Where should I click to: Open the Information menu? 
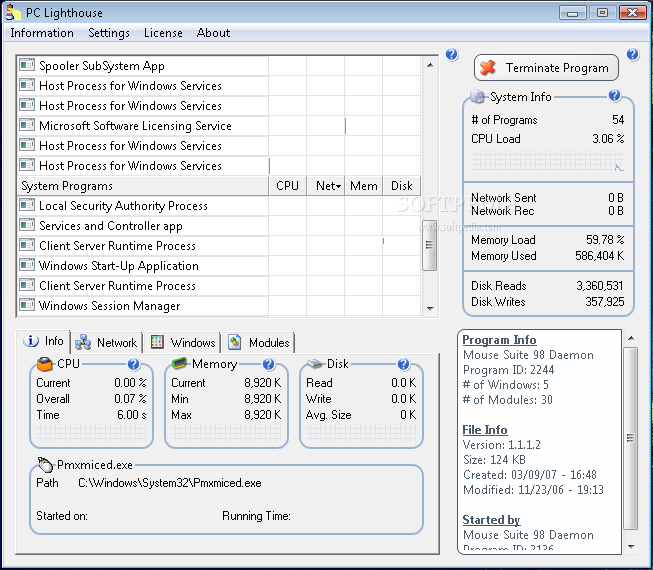point(42,33)
